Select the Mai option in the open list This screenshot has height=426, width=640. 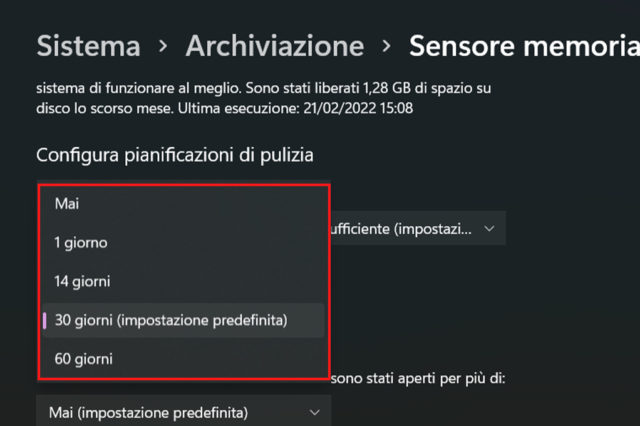(x=67, y=204)
